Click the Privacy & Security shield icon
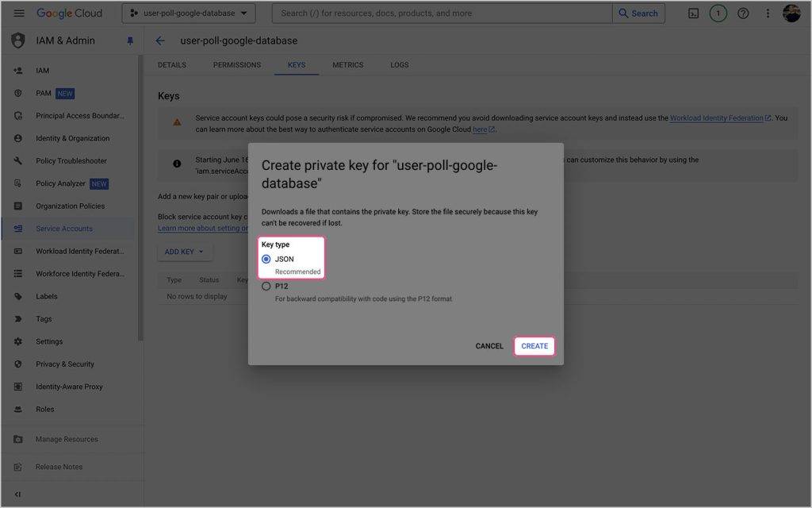Image resolution: width=812 pixels, height=508 pixels. tap(18, 364)
